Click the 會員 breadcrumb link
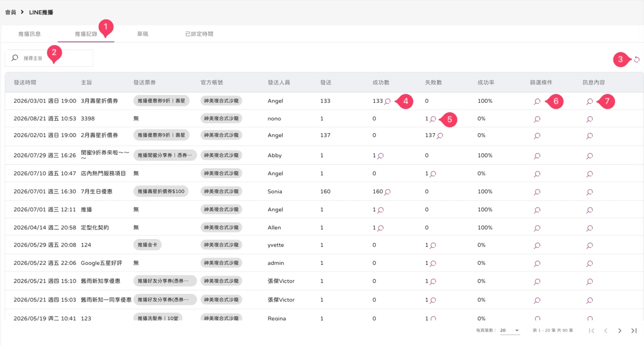The height and width of the screenshot is (346, 644). click(x=11, y=12)
